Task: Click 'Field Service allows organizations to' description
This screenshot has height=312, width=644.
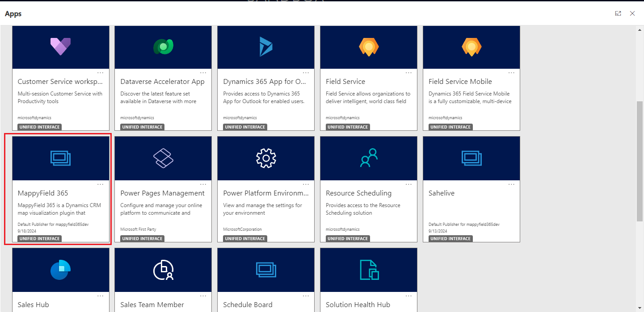Action: click(x=368, y=94)
